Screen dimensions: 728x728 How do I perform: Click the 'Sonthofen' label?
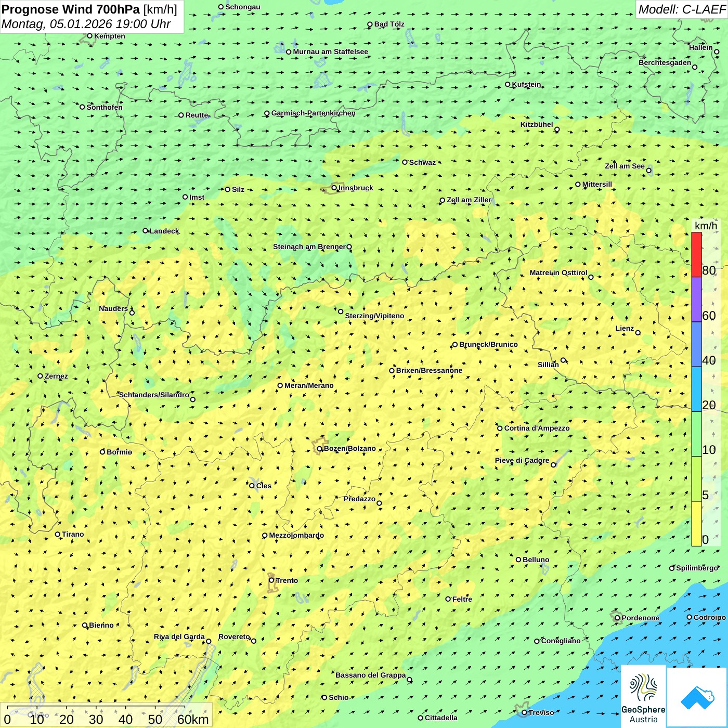pyautogui.click(x=105, y=107)
